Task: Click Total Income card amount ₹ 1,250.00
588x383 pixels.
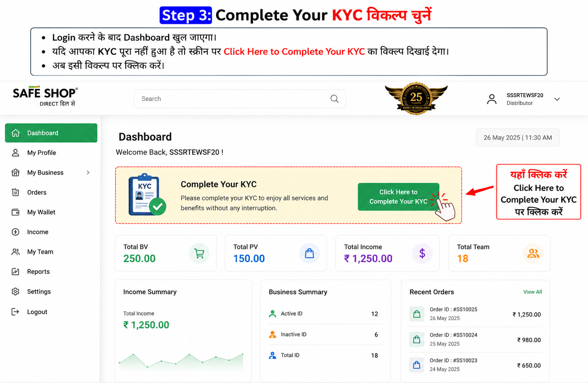Action: (x=368, y=258)
